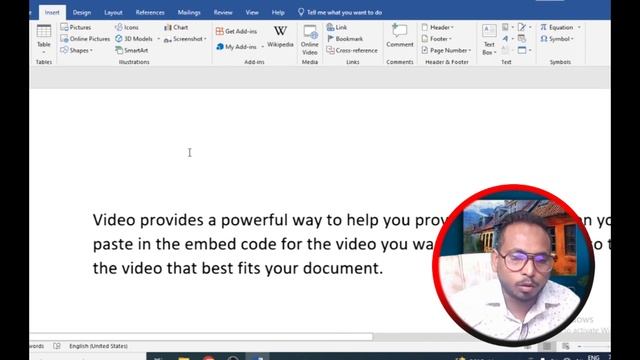Switch to Web Layout view
The height and width of the screenshot is (360, 640).
click(565, 347)
